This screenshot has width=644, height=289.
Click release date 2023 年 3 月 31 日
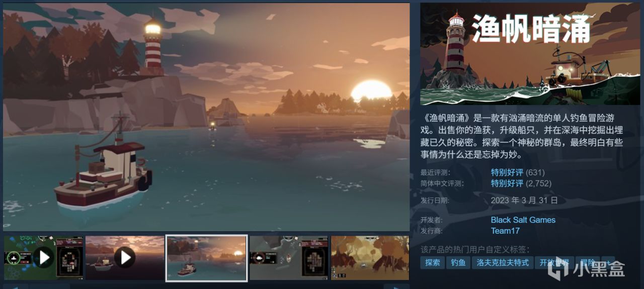pyautogui.click(x=524, y=200)
